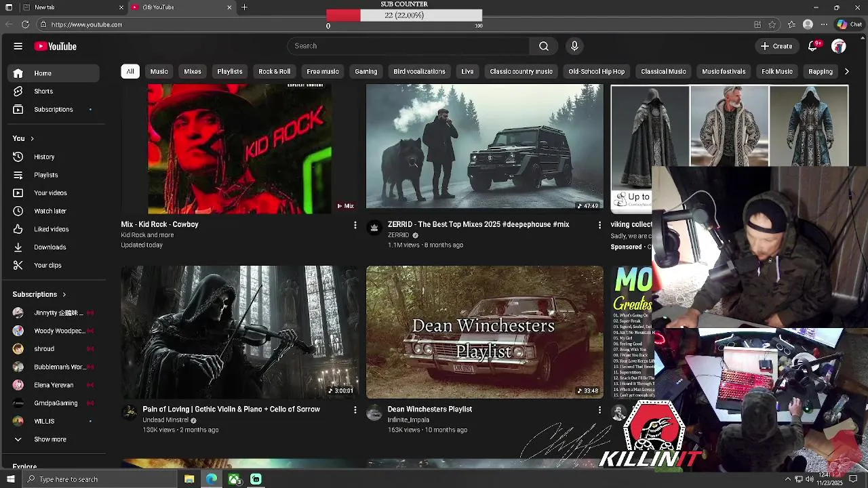Open the YouTube hamburger guide menu

pyautogui.click(x=18, y=46)
